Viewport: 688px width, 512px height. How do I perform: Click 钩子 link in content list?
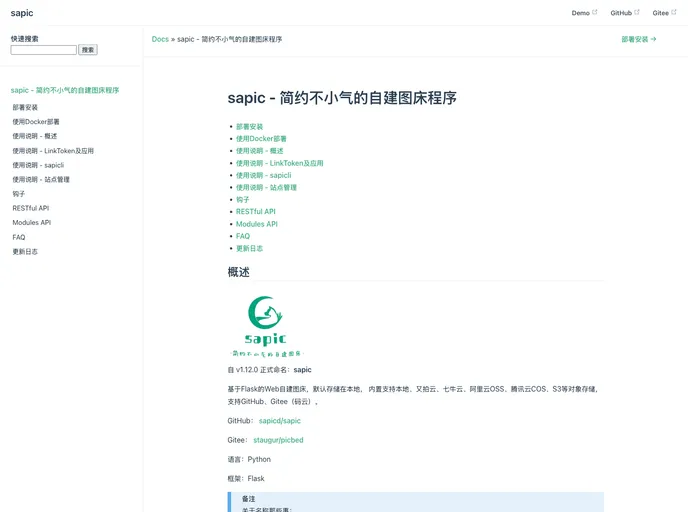(243, 200)
